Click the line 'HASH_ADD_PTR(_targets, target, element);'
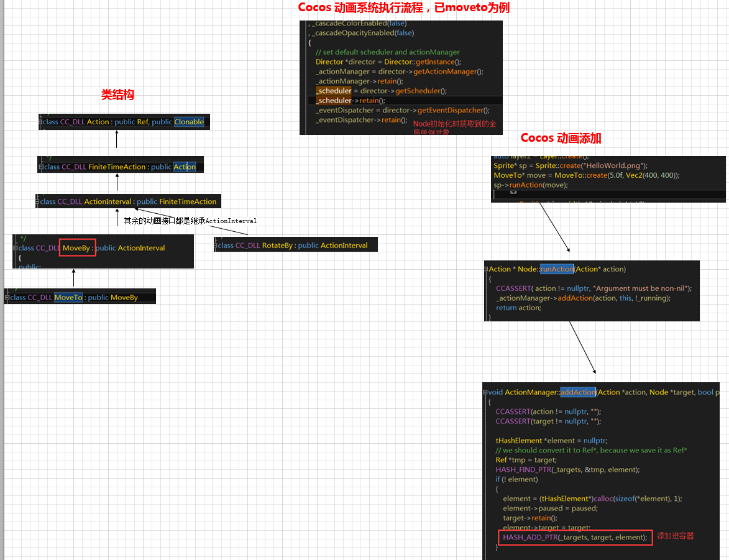Viewport: 729px width, 560px height. [x=575, y=537]
